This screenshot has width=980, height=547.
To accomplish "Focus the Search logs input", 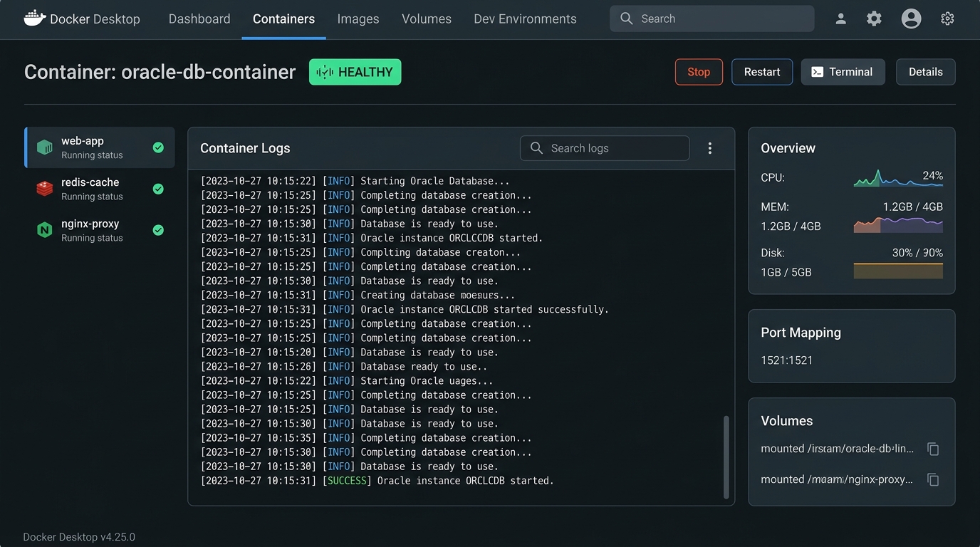I will [x=605, y=148].
